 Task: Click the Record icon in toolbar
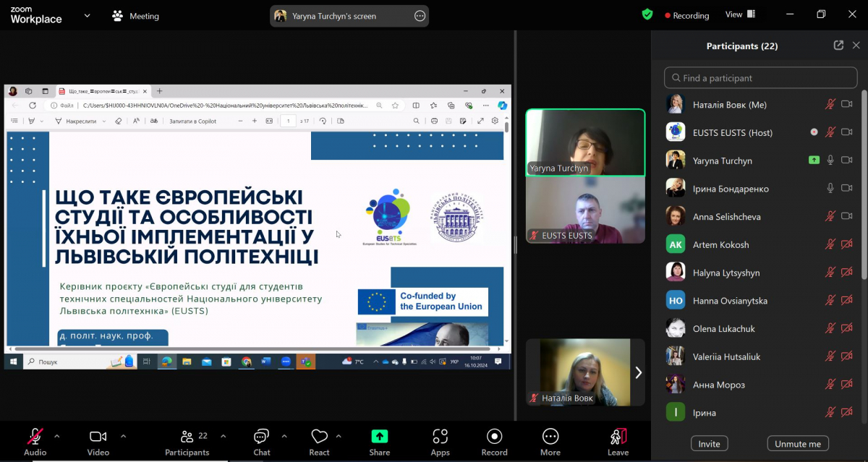(x=494, y=437)
